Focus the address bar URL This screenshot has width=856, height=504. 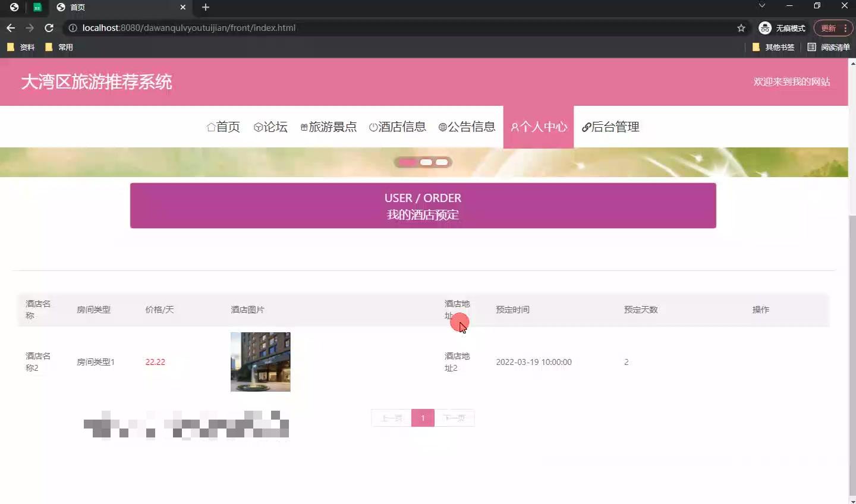[188, 28]
